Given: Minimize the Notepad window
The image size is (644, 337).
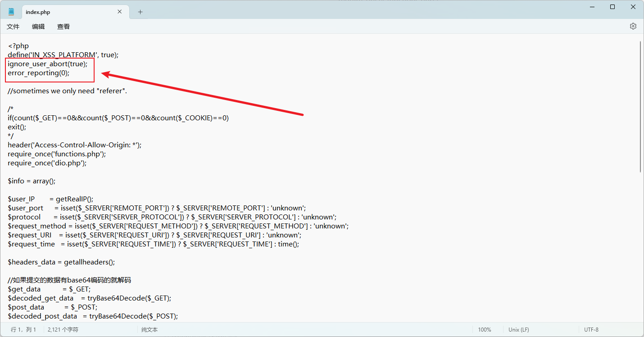Looking at the screenshot, I should click(x=591, y=7).
